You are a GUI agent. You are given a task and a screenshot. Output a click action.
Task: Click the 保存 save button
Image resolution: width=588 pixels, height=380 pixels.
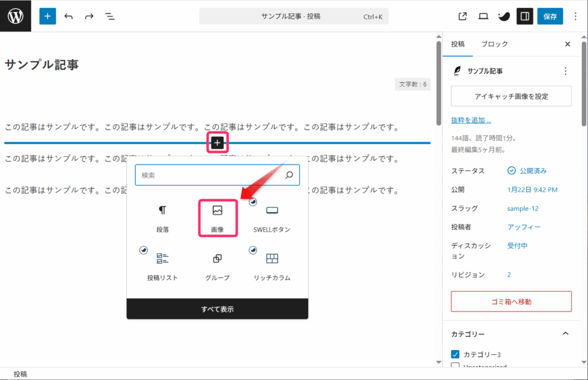[550, 16]
